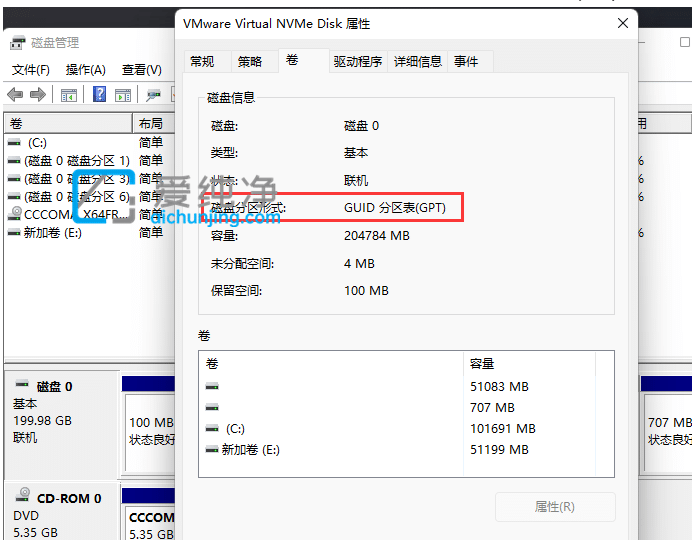
Task: Click the drive icon of 707 MB volume
Action: coord(212,407)
